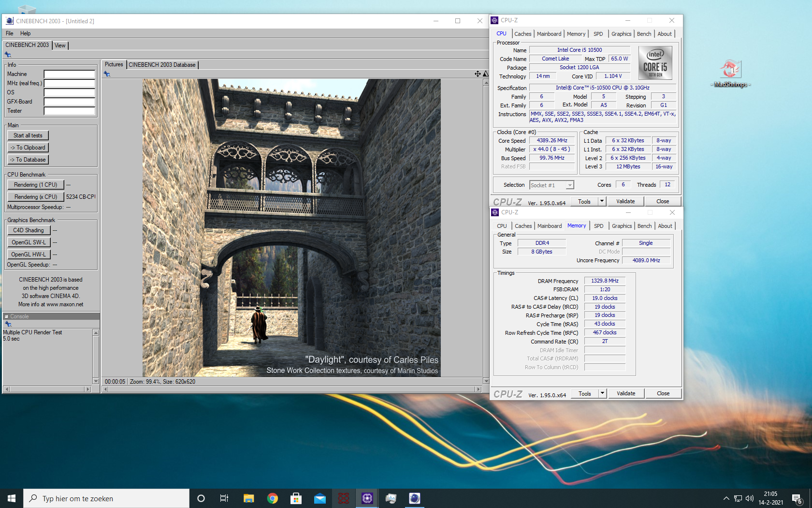Click the pin icon in the Pictures panel
This screenshot has width=812, height=508.
pyautogui.click(x=107, y=74)
